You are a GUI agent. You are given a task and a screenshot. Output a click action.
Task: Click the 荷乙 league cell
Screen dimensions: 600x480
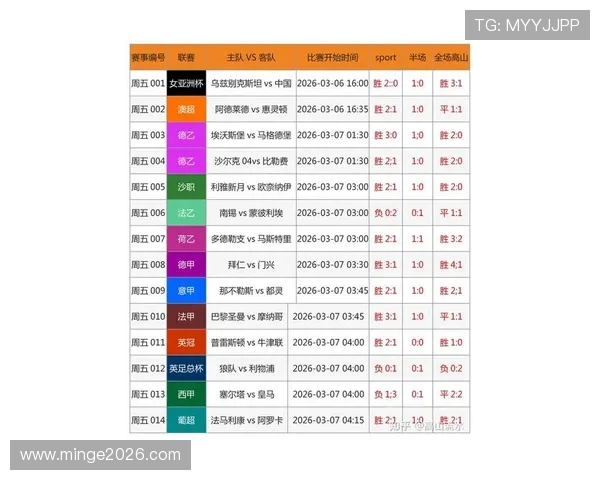pos(186,239)
